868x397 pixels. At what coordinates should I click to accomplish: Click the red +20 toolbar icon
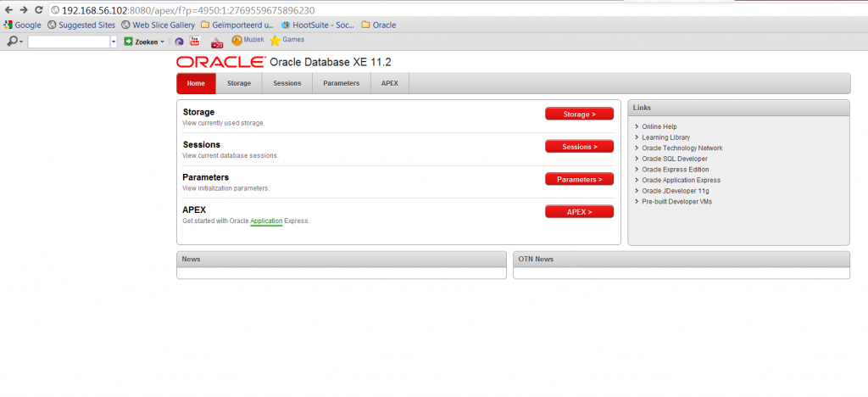pyautogui.click(x=216, y=42)
